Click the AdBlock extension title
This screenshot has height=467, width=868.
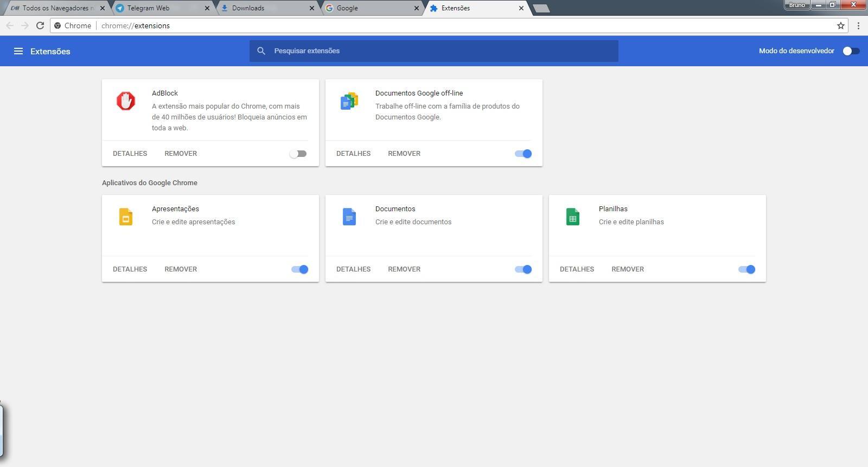(x=165, y=93)
